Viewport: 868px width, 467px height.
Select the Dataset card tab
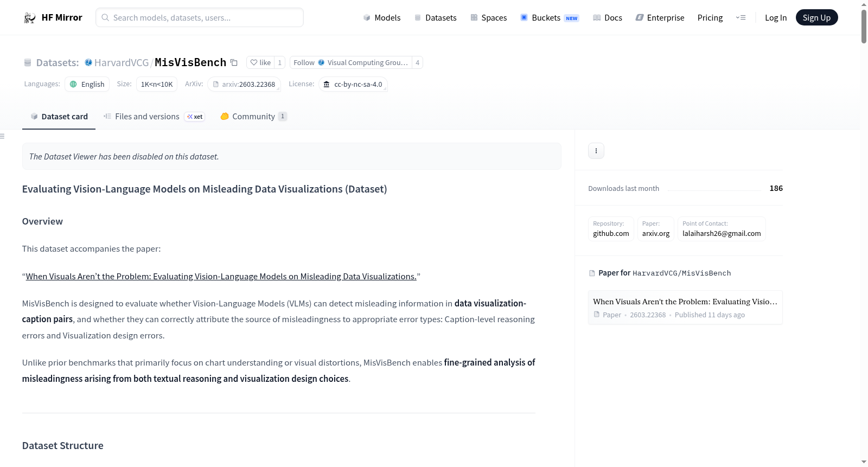click(x=59, y=117)
